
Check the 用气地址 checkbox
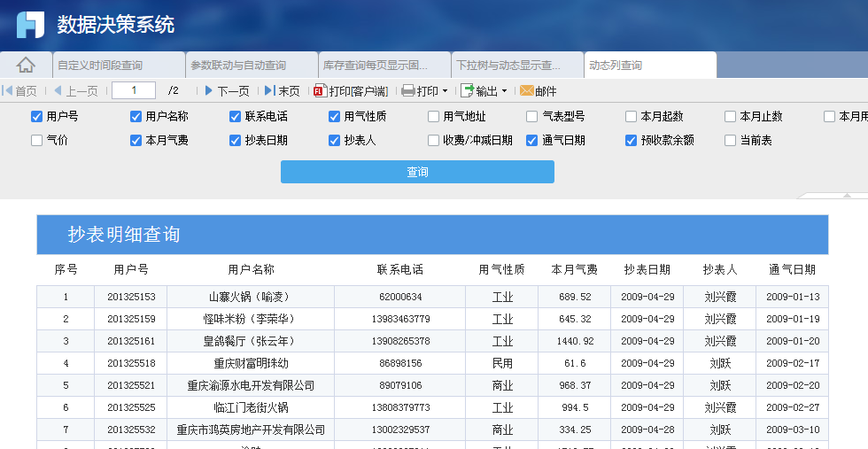pyautogui.click(x=433, y=116)
